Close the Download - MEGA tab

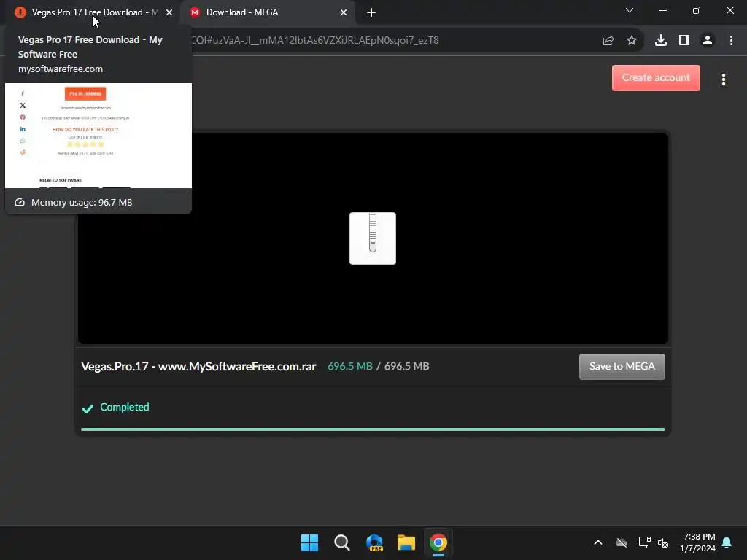coord(344,13)
